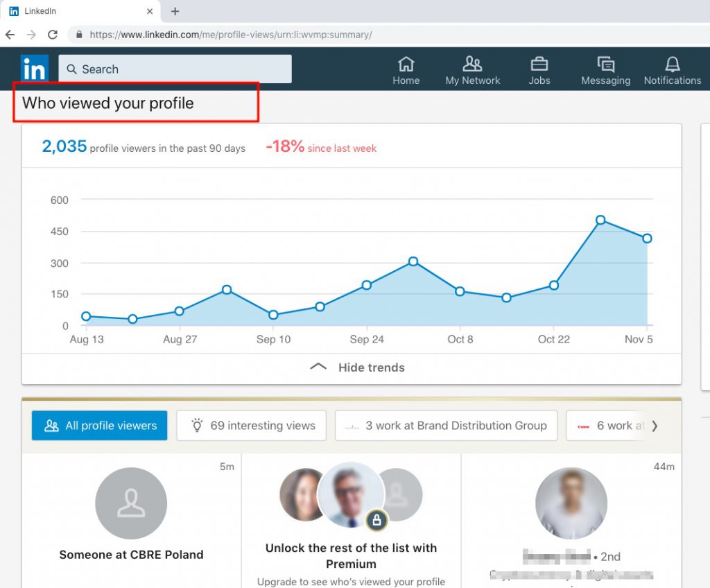
Task: Click the LinkedIn logo in the navbar
Action: [x=35, y=69]
